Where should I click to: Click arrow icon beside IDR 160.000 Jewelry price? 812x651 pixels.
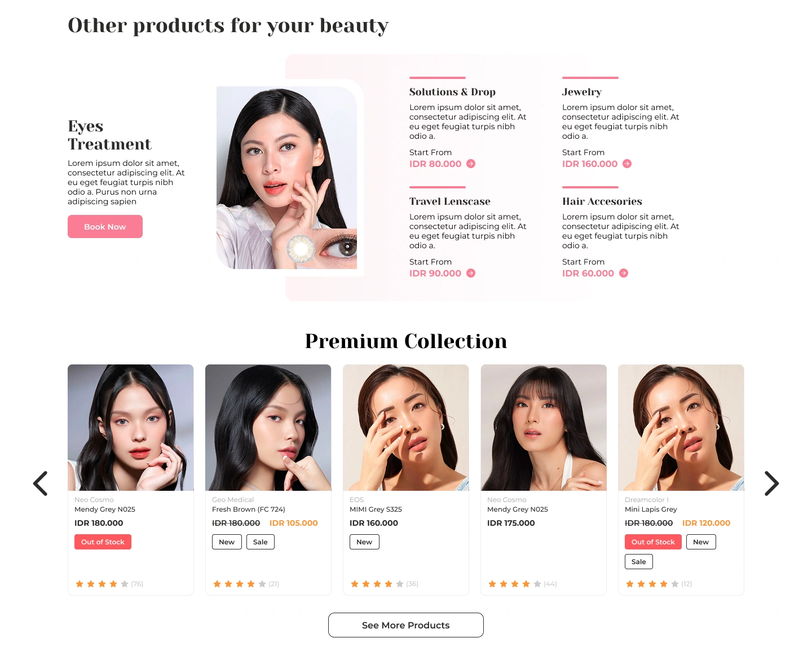pos(627,164)
